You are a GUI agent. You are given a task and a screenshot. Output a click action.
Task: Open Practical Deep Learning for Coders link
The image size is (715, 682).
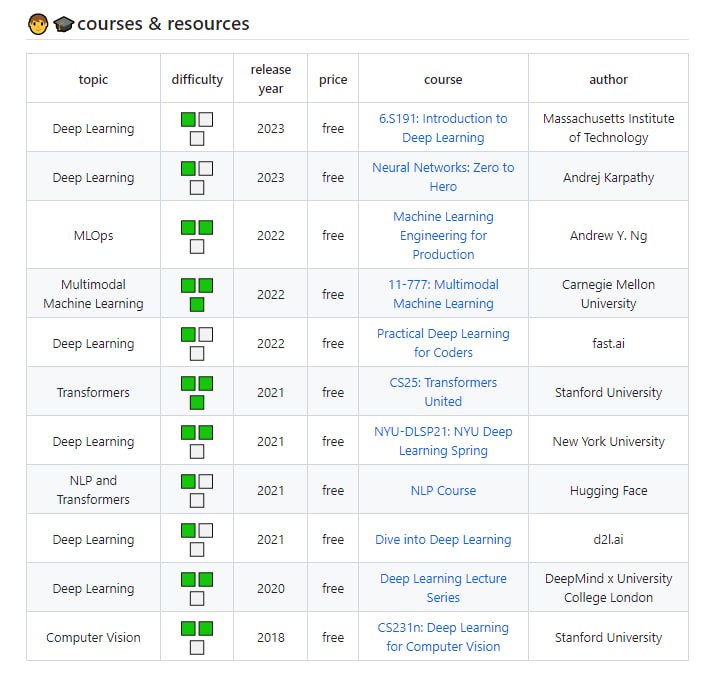coord(443,343)
